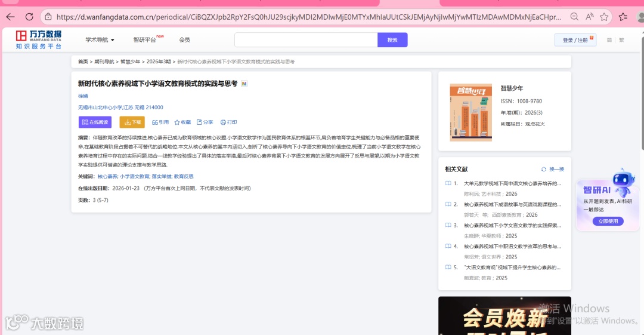Screen dimensions: 644x335
Task: Refresh related literature with 换一换
Action: click(x=553, y=169)
